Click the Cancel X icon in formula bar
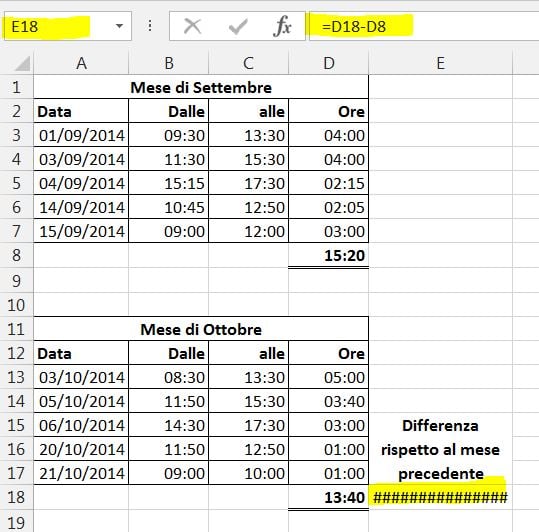The image size is (539, 532). tap(192, 26)
